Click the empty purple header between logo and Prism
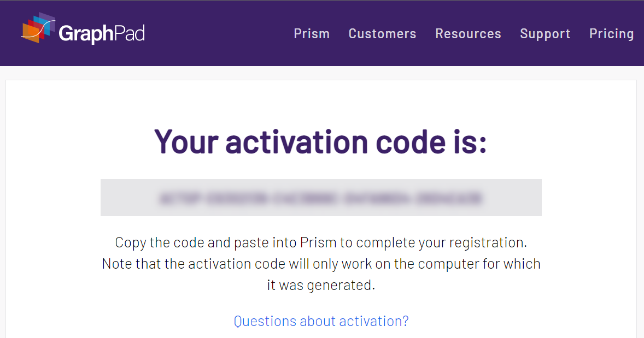644x338 pixels. [x=219, y=34]
